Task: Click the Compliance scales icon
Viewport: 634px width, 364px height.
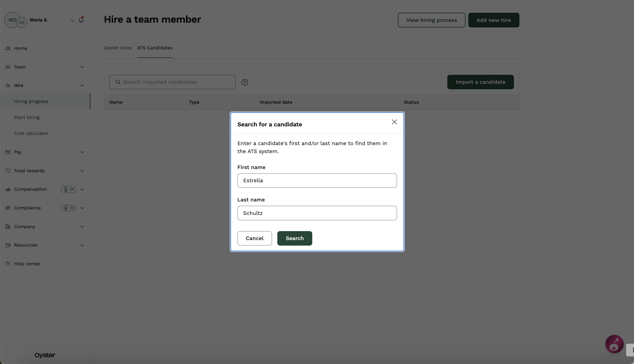Action: [8, 208]
